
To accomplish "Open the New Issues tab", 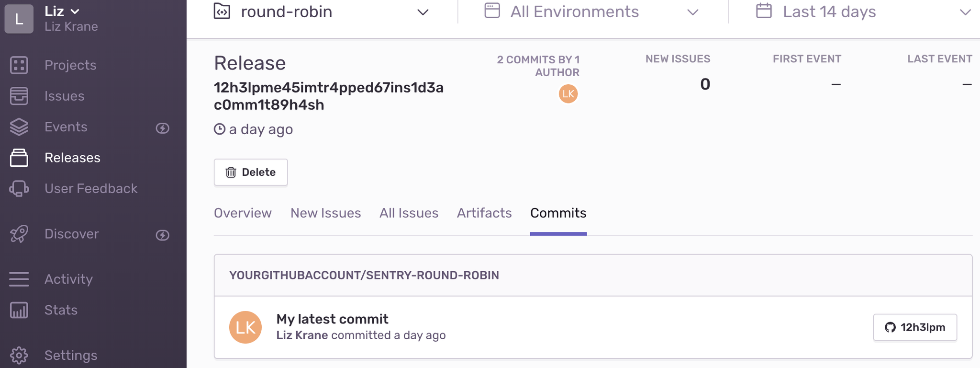I will pos(325,213).
